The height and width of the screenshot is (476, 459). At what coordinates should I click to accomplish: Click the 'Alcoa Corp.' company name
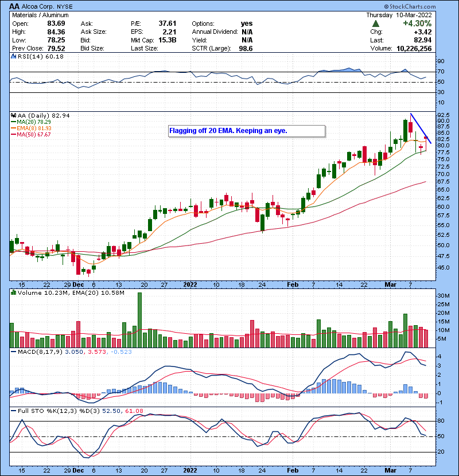point(38,6)
